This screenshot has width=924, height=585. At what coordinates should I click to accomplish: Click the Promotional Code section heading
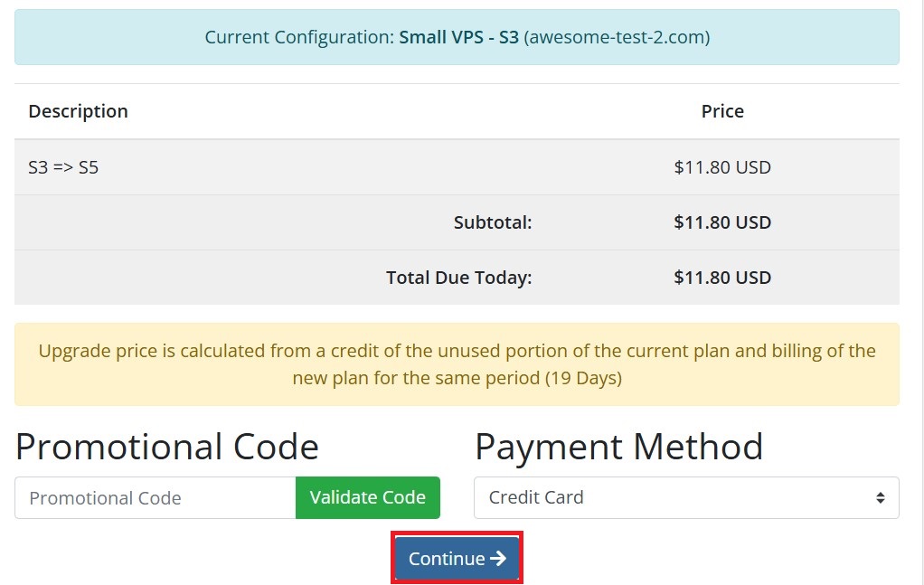pyautogui.click(x=166, y=447)
